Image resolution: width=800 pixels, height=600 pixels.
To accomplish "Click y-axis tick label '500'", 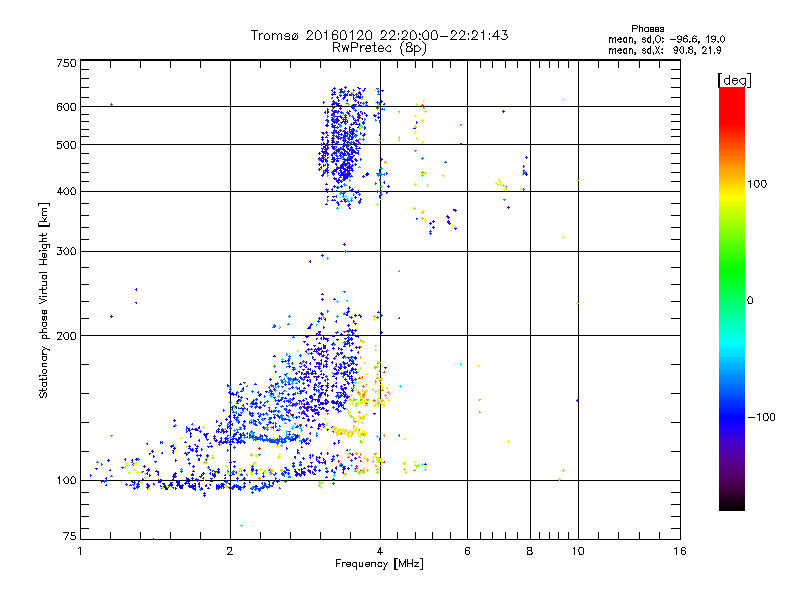I will click(x=66, y=145).
